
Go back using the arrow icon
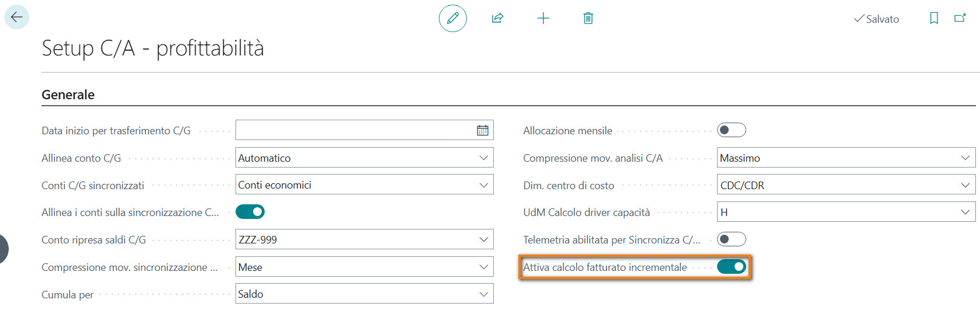(x=16, y=17)
